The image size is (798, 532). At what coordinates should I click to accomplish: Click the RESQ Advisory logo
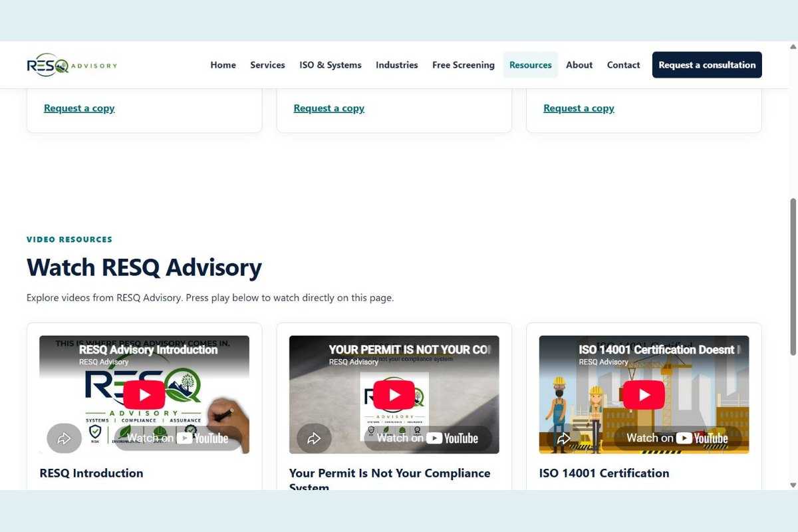tap(72, 65)
